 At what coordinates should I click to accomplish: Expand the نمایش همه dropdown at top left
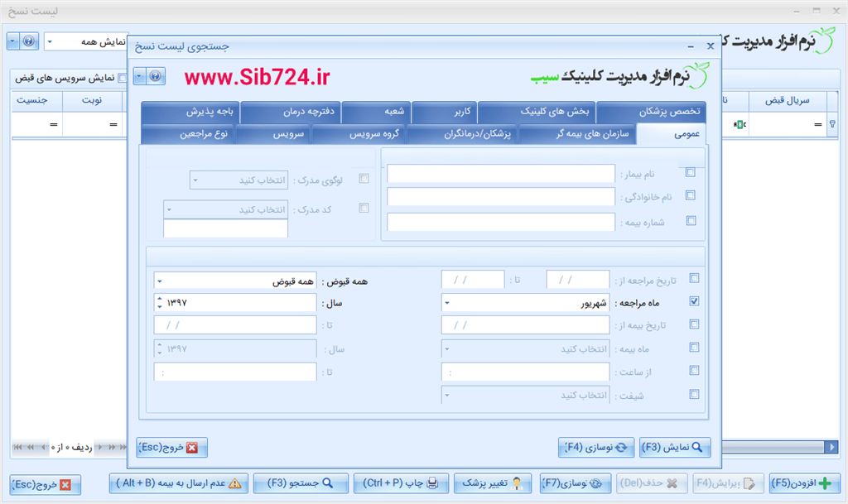click(x=50, y=41)
